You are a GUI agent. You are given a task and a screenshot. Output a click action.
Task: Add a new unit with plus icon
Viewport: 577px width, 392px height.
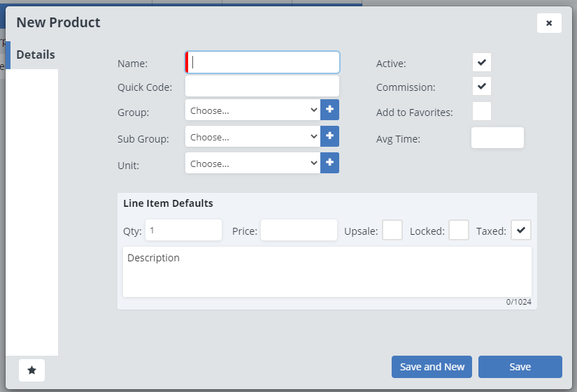(329, 164)
